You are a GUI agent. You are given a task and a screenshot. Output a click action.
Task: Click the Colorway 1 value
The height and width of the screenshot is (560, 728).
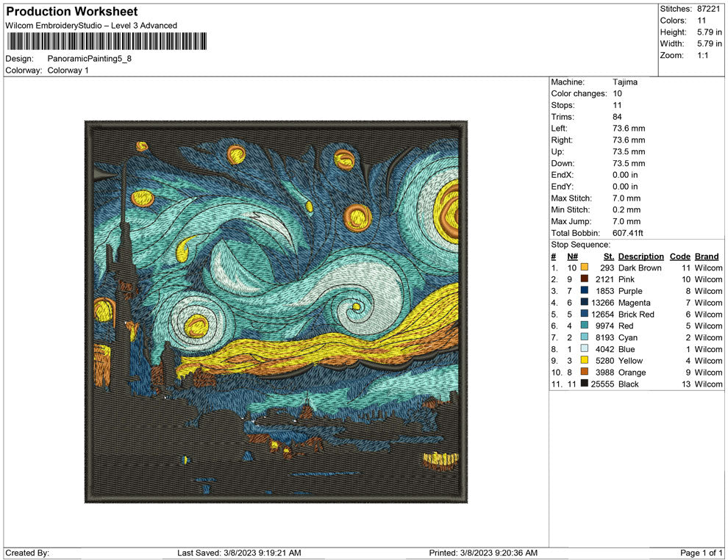point(68,71)
